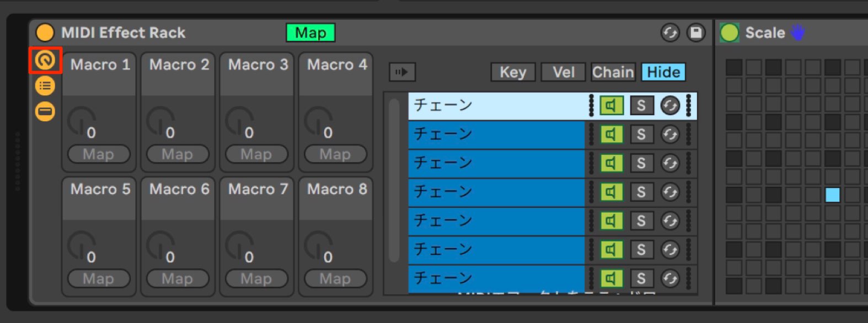This screenshot has height=323, width=868.
Task: Open the Chain select editor tab
Action: click(613, 72)
